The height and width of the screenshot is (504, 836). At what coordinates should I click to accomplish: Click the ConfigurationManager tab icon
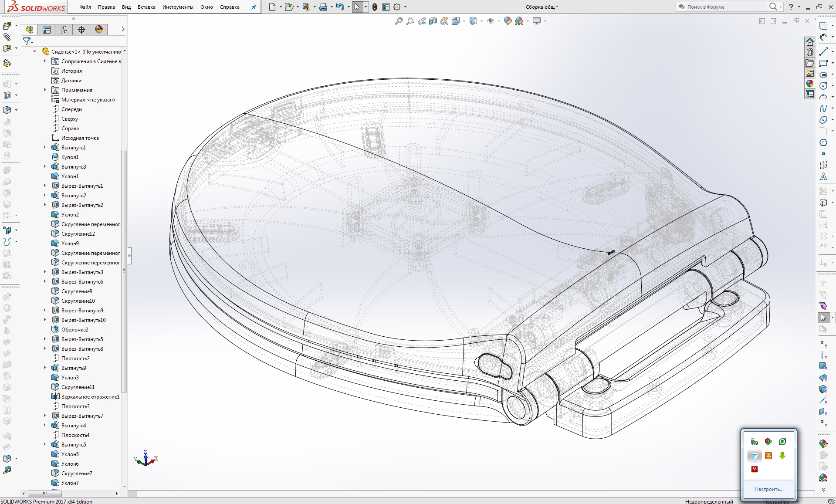tap(64, 29)
